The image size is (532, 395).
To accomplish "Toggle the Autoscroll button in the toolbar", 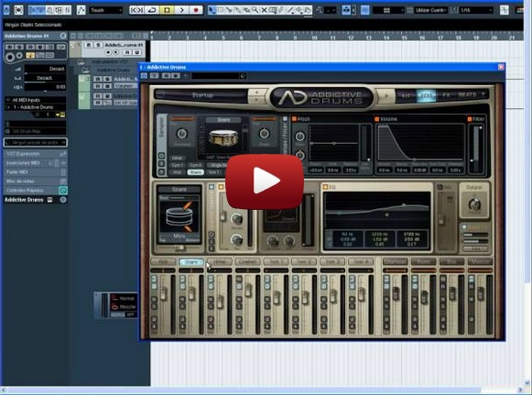I will [x=346, y=10].
